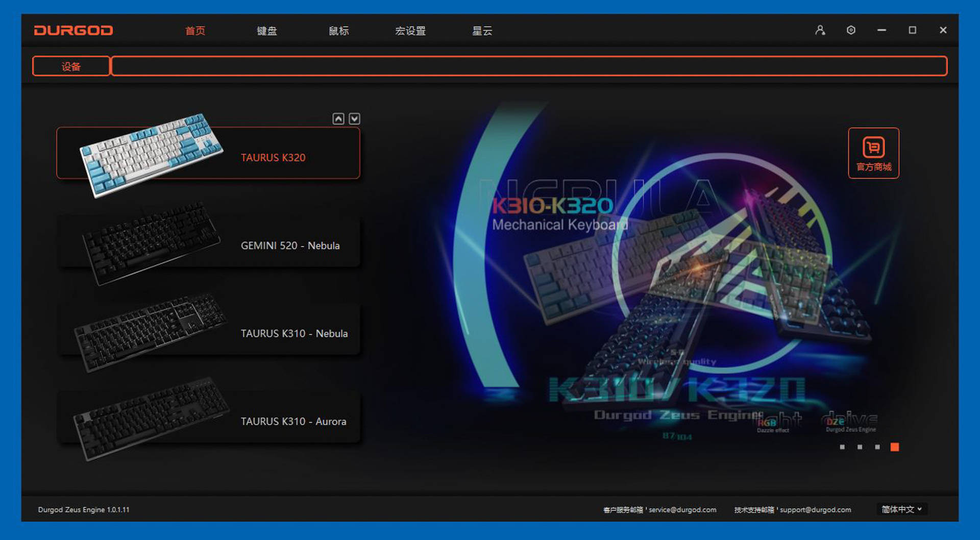
Task: Open the 宏设置 macro settings tab
Action: pos(410,31)
